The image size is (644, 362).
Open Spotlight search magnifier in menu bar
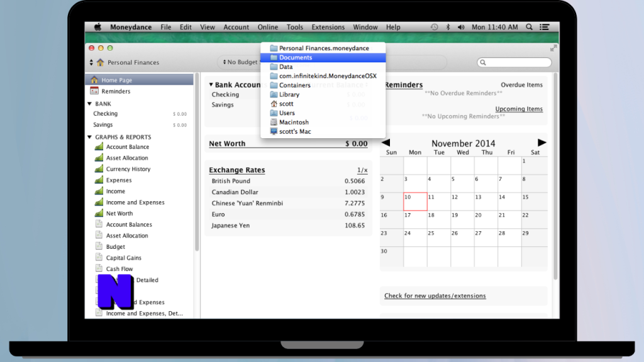click(529, 27)
